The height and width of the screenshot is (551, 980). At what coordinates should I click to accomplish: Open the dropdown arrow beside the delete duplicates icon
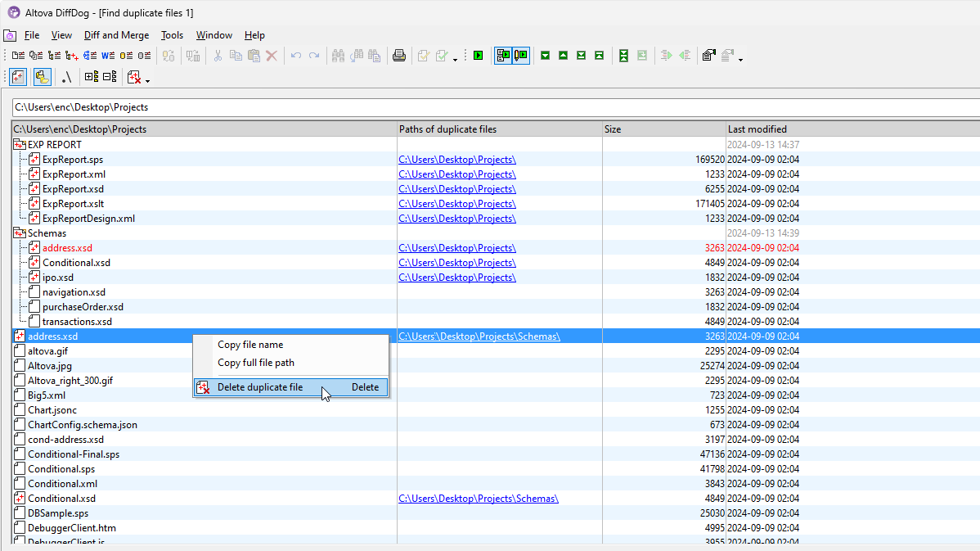[x=146, y=79]
